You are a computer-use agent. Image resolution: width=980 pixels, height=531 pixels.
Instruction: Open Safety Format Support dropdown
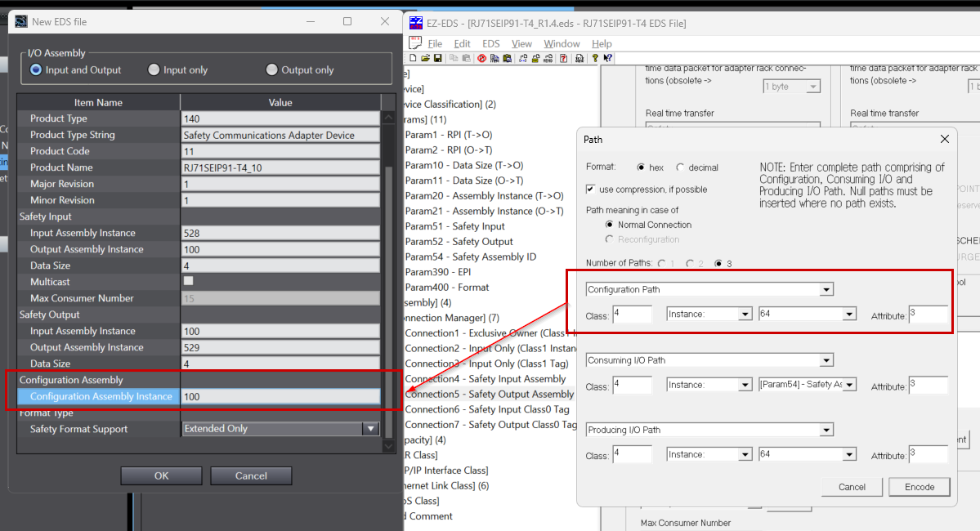pyautogui.click(x=370, y=429)
